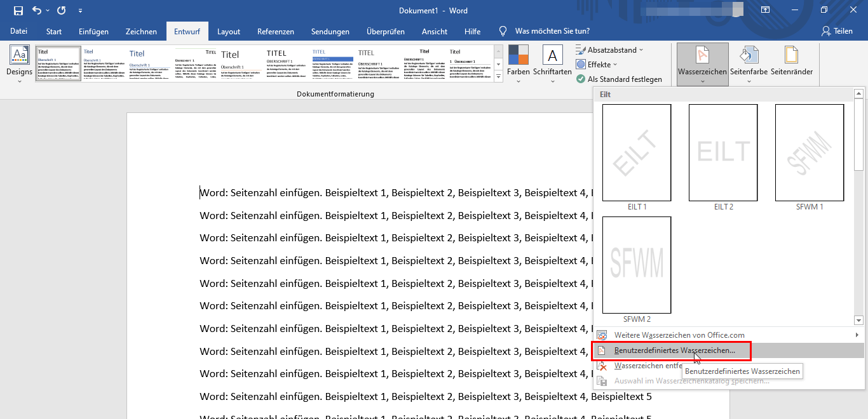
Task: Click the Redo icon in quick access toolbar
Action: [x=61, y=11]
